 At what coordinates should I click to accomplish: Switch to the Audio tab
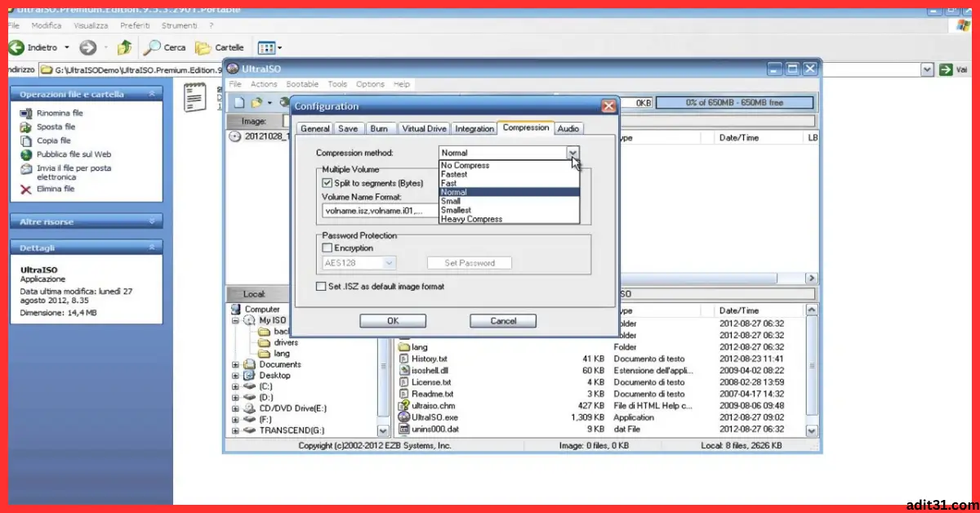568,129
